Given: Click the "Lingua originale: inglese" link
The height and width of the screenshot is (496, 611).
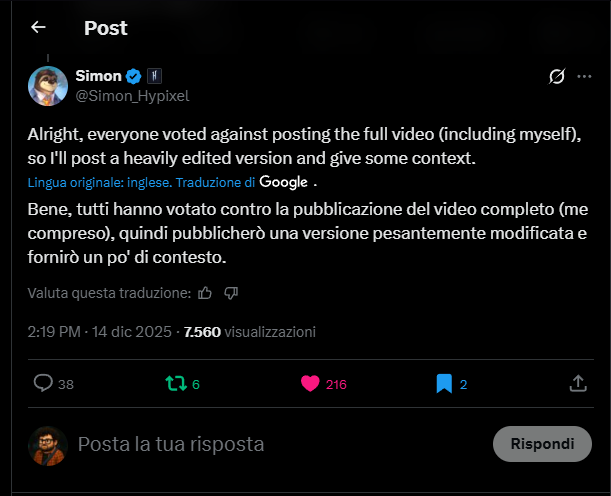Looking at the screenshot, I should 100,183.
